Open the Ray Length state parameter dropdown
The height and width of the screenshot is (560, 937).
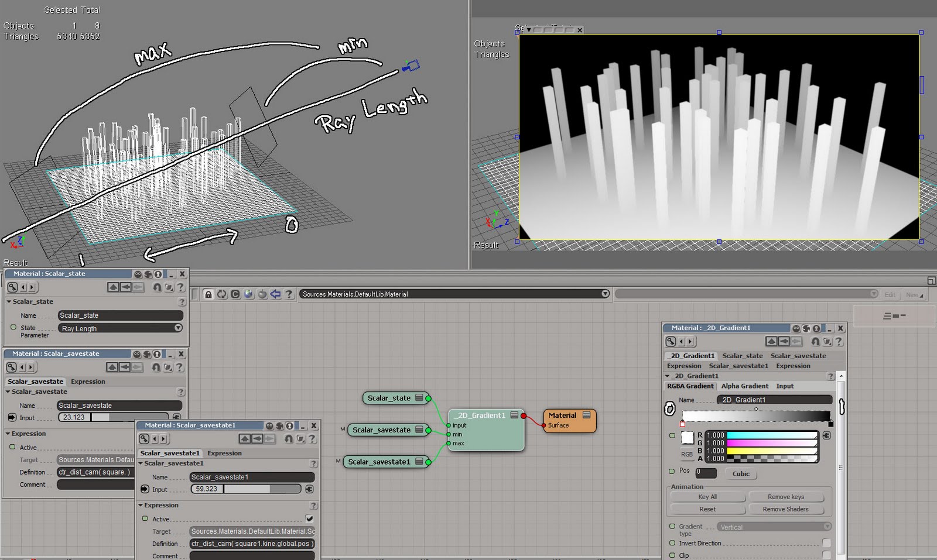pos(177,328)
